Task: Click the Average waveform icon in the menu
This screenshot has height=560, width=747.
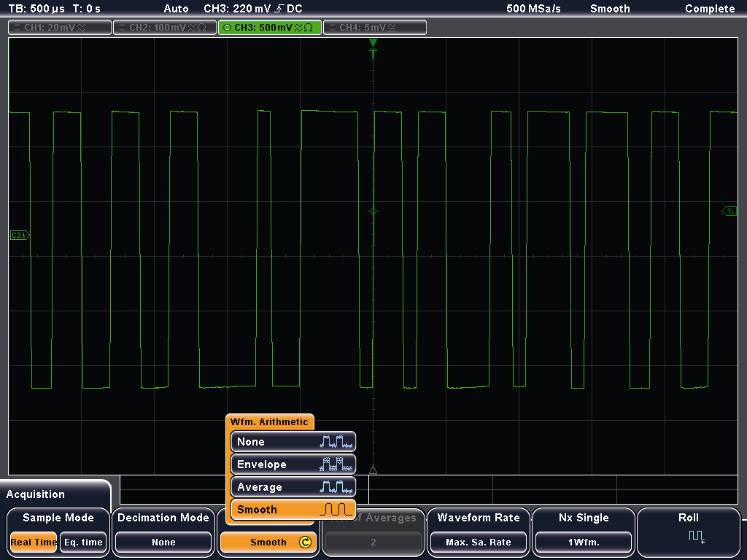Action: pos(336,487)
